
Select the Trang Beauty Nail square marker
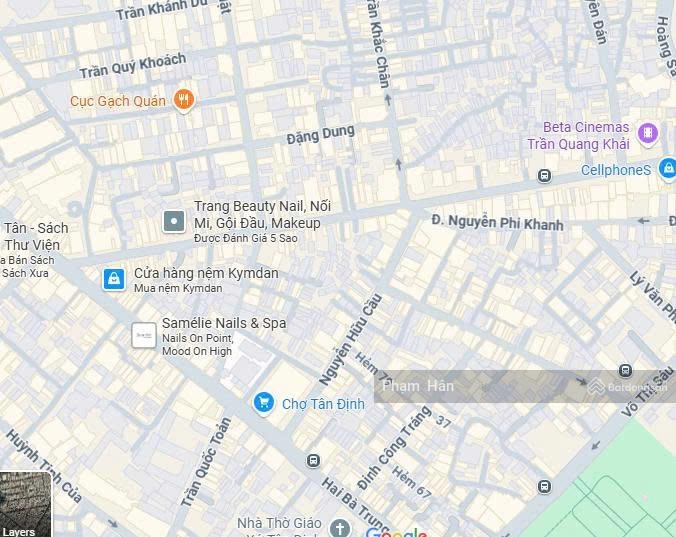coord(174,221)
